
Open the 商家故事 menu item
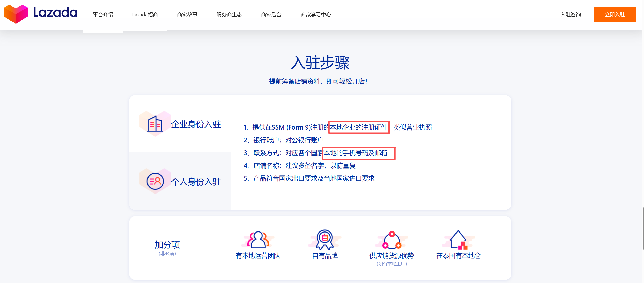pyautogui.click(x=187, y=15)
